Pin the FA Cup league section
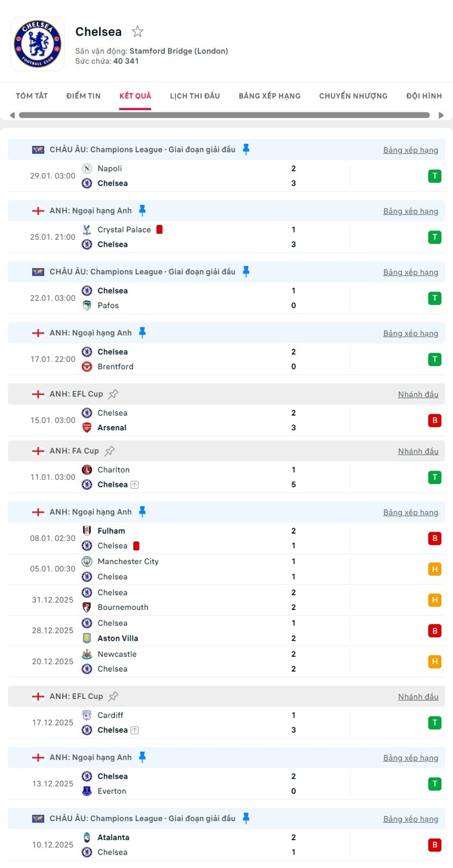Screen dimensions: 453x868 (x=110, y=451)
